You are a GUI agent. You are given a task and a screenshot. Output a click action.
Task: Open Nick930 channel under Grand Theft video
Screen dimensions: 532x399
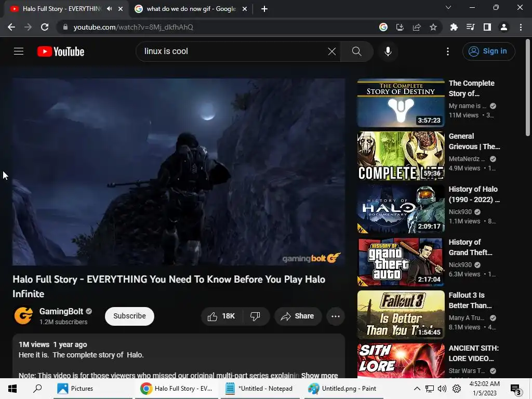point(460,264)
